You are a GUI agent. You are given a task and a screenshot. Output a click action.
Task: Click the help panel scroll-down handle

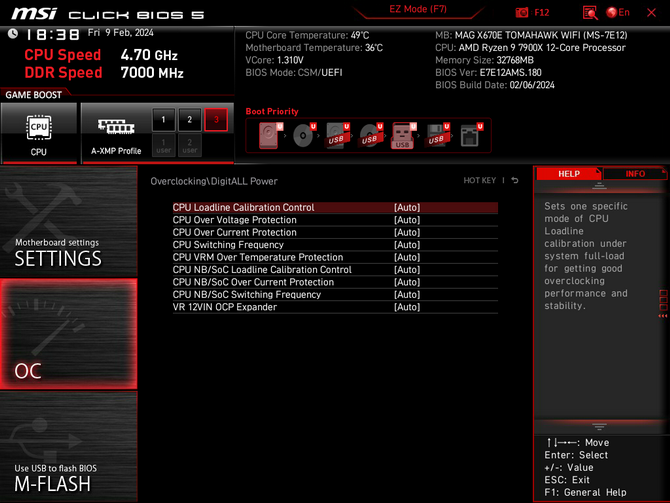click(x=599, y=427)
